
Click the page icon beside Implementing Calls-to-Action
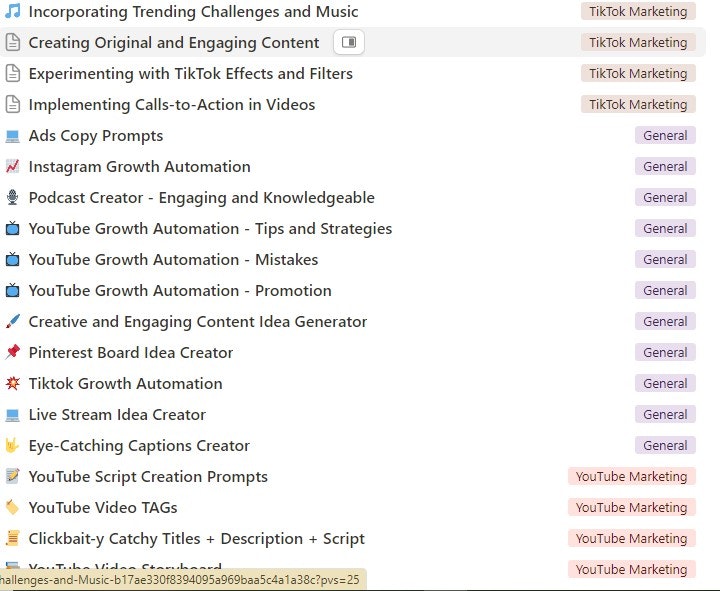click(12, 104)
